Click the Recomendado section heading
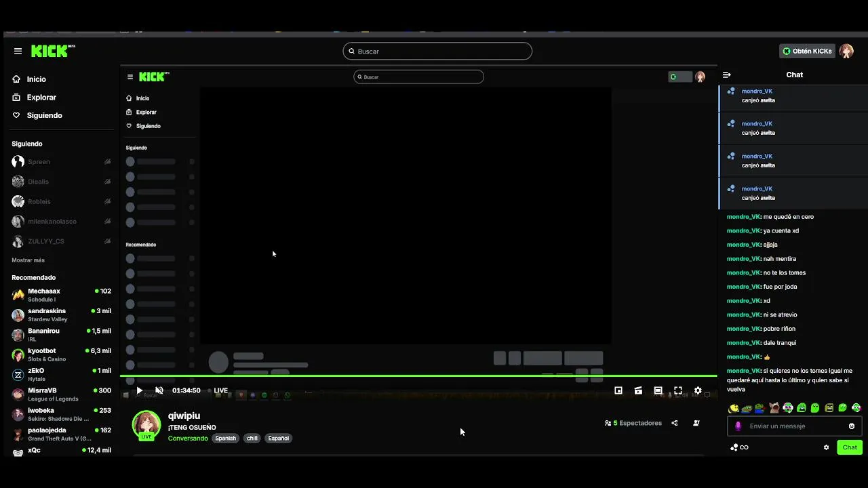 (x=33, y=278)
